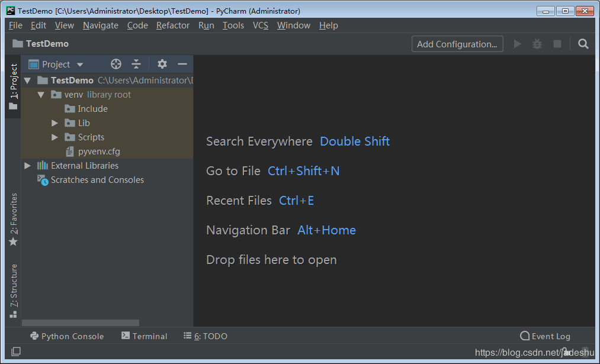Open the Terminal tab
Viewport: 600px width, 364px height.
pyautogui.click(x=145, y=336)
